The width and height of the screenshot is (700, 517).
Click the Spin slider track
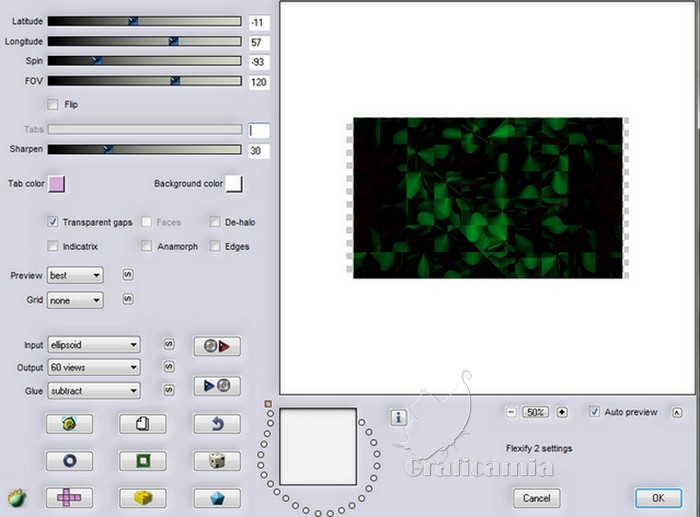pos(145,61)
